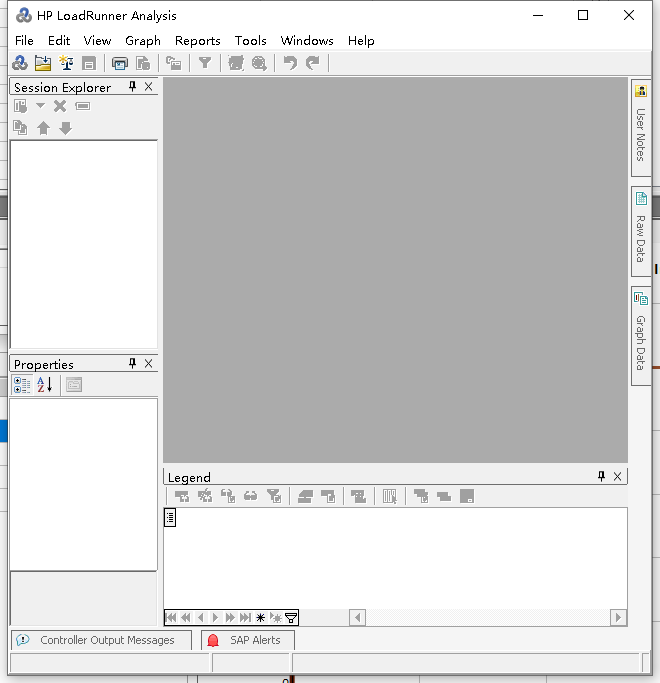Open the Graph menu
Viewport: 660px width, 683px height.
pos(143,41)
